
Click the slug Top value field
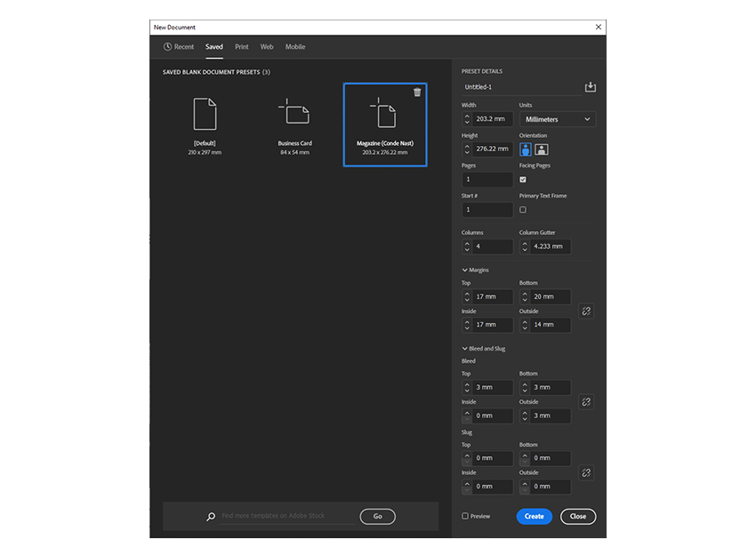click(492, 458)
